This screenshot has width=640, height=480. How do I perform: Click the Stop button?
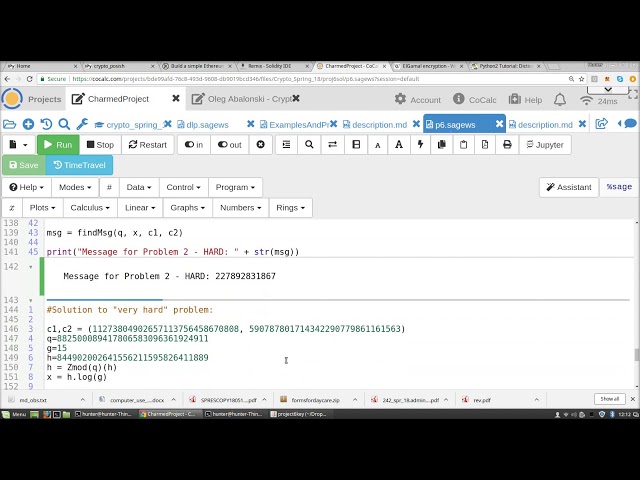[100, 144]
